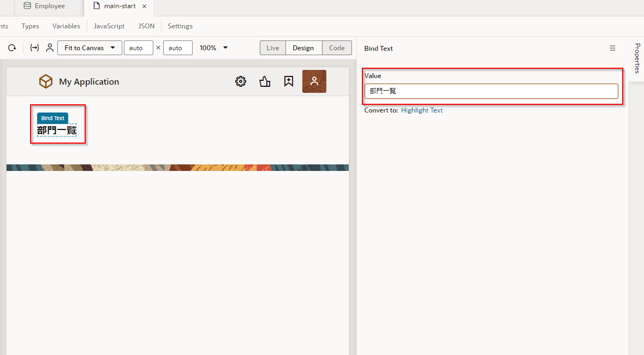Click the reload page icon

(x=12, y=48)
